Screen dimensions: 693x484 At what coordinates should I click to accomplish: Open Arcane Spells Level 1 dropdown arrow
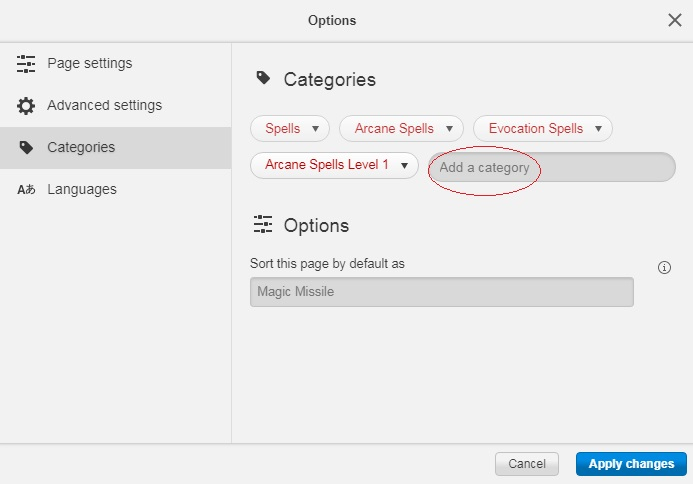tap(404, 166)
